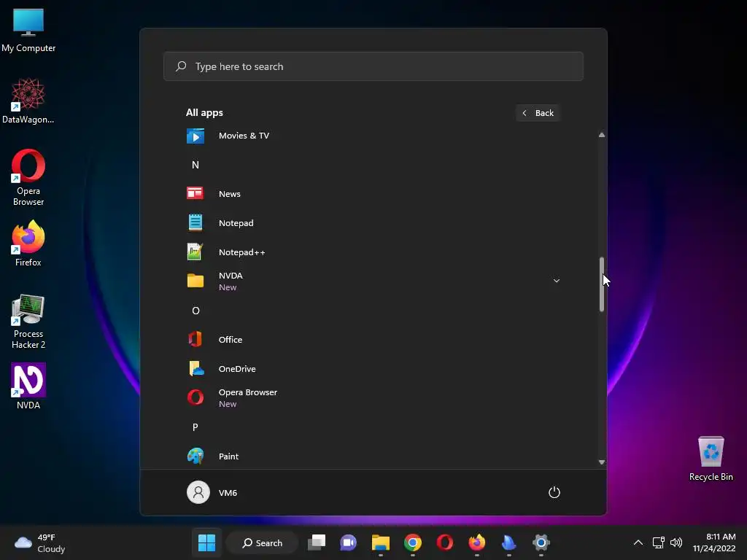Viewport: 747px width, 560px height.
Task: Select the Firefox desktop shortcut
Action: point(28,244)
